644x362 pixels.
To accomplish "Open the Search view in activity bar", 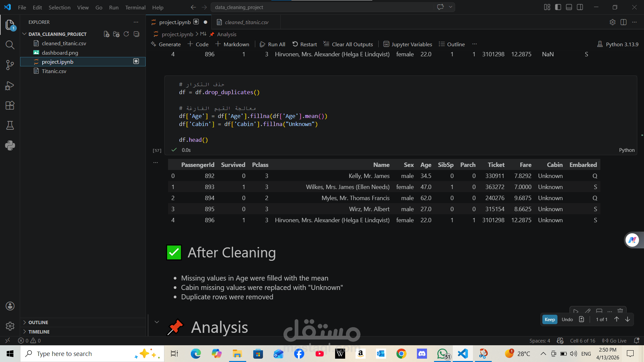I will 10,45.
